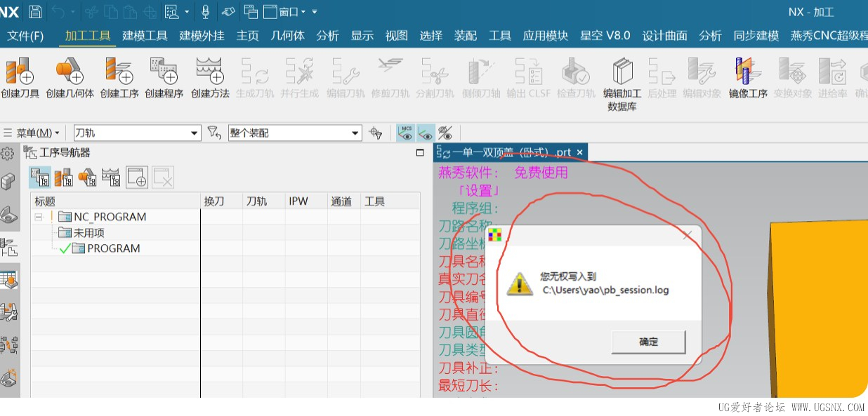Toggle the Program Order View navigator icon

pos(39,177)
